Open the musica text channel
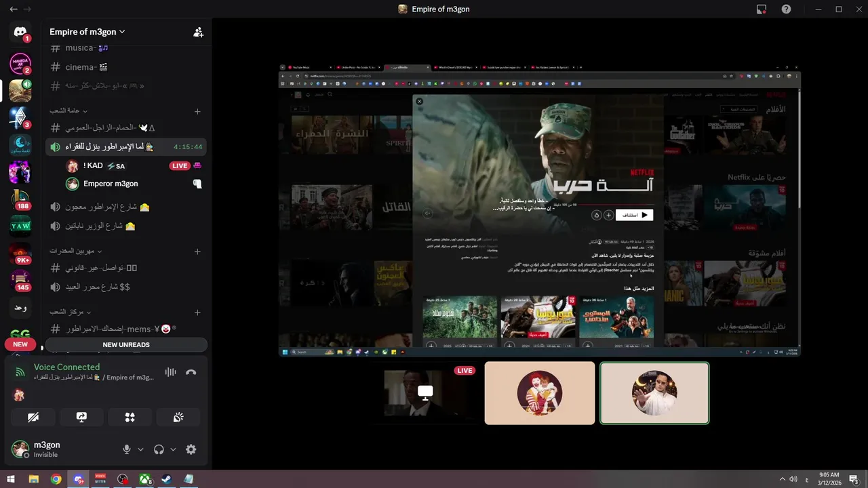 pyautogui.click(x=126, y=48)
